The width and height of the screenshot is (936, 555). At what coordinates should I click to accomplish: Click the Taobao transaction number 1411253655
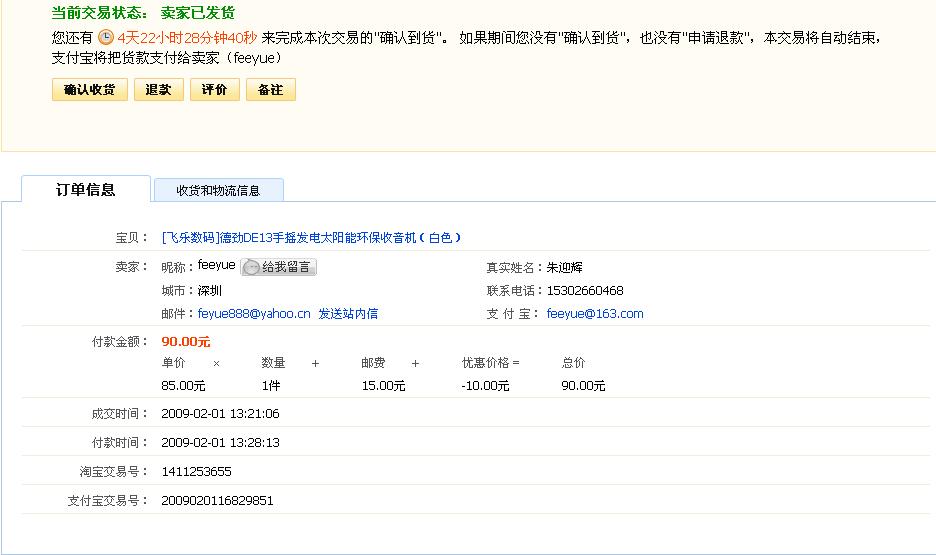pos(196,472)
